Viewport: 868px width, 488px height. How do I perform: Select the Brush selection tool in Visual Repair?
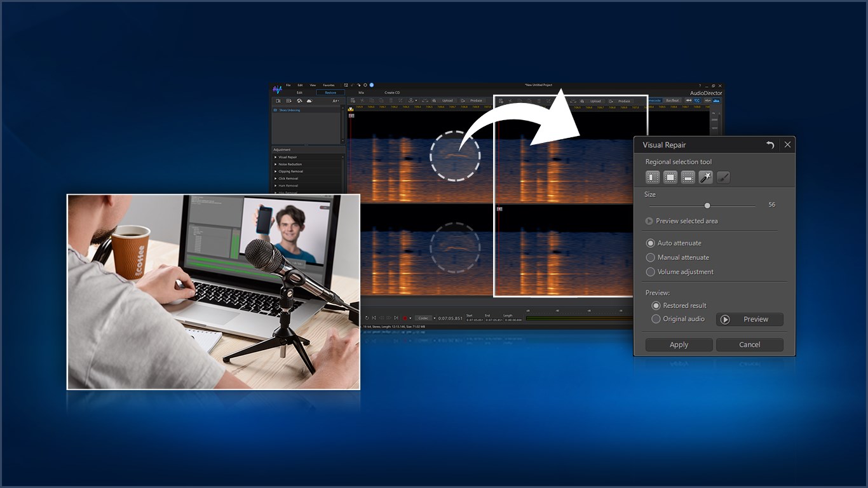[723, 177]
